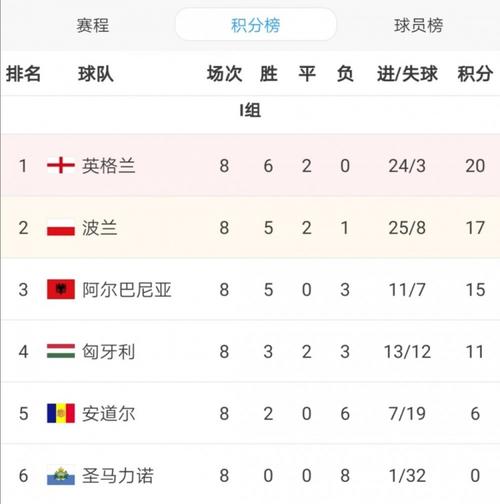Screen dimensions: 500x504
Task: Tap the Andorra flag icon
Action: 61,413
